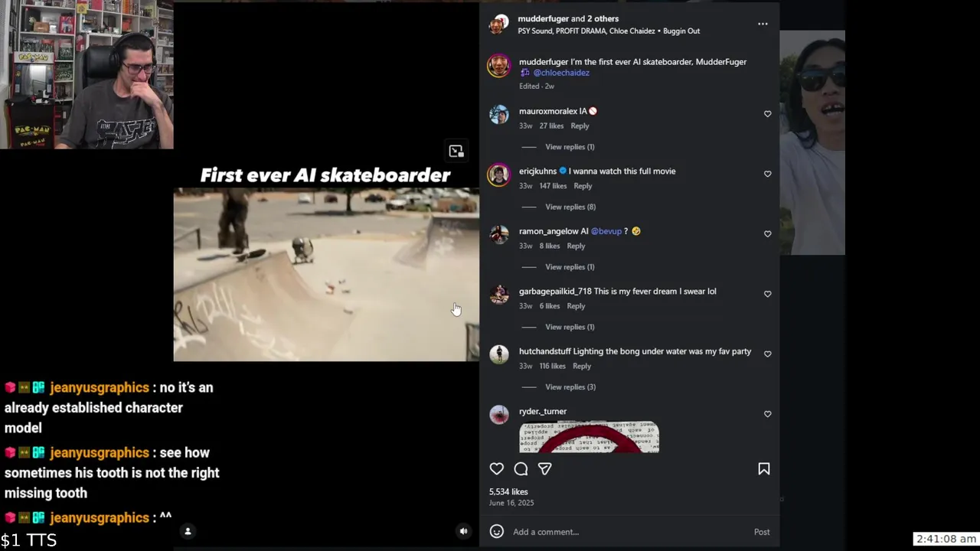Like the post with heart icon

tap(497, 469)
